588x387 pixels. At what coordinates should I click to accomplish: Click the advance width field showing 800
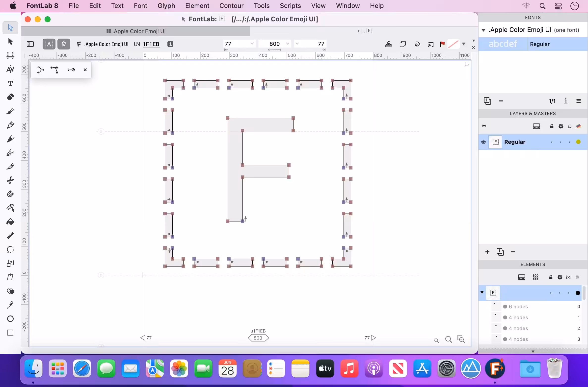pos(274,44)
